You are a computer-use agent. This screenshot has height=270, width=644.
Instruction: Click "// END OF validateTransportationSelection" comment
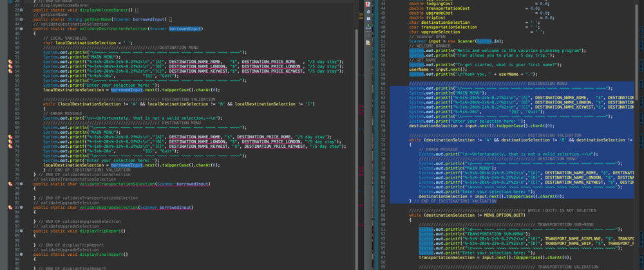(x=88, y=198)
